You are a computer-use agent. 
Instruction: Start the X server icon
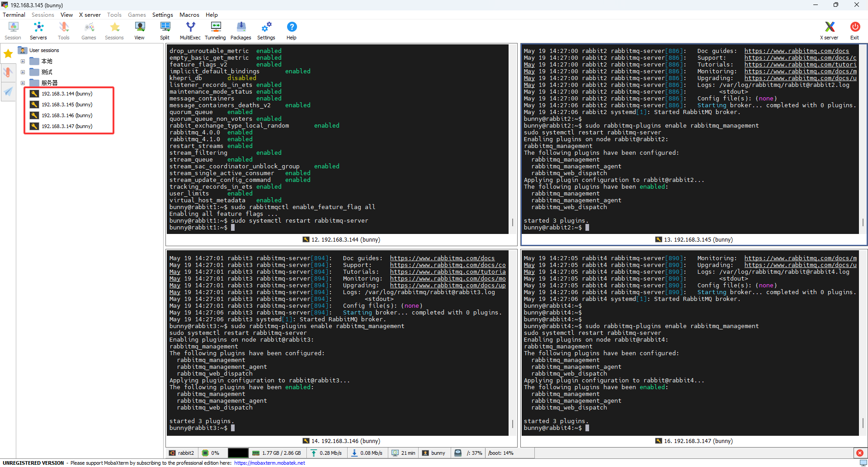[x=829, y=31]
